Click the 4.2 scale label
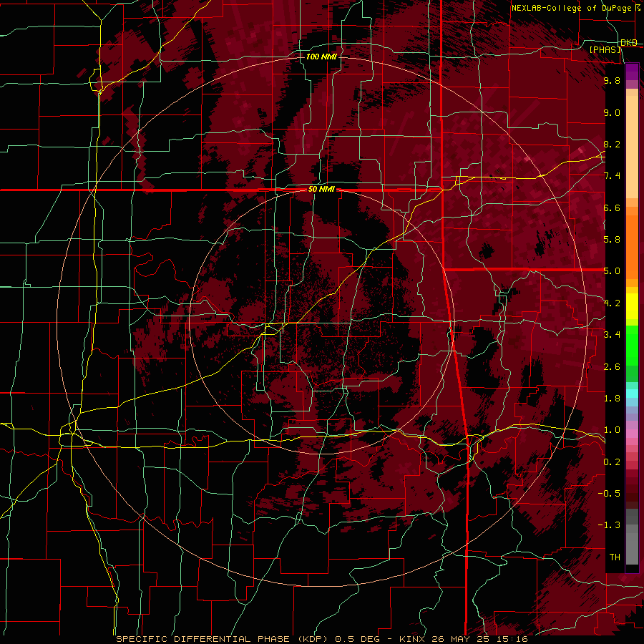The image size is (644, 644). pos(612,303)
